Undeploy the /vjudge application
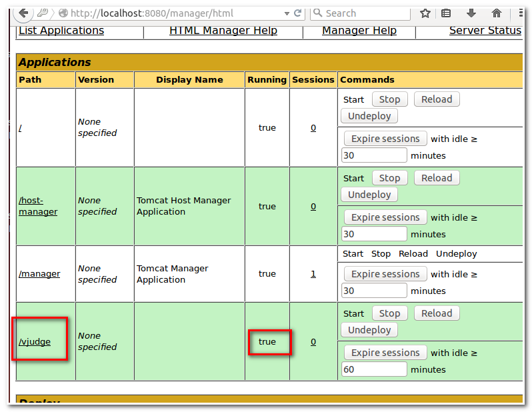The height and width of the screenshot is (412, 532). tap(369, 330)
